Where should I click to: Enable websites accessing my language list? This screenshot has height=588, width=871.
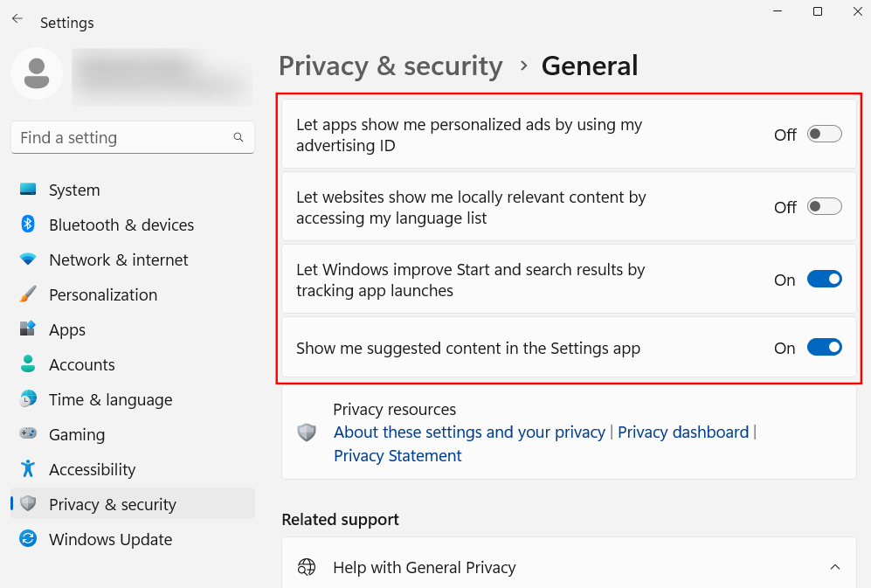pyautogui.click(x=824, y=207)
